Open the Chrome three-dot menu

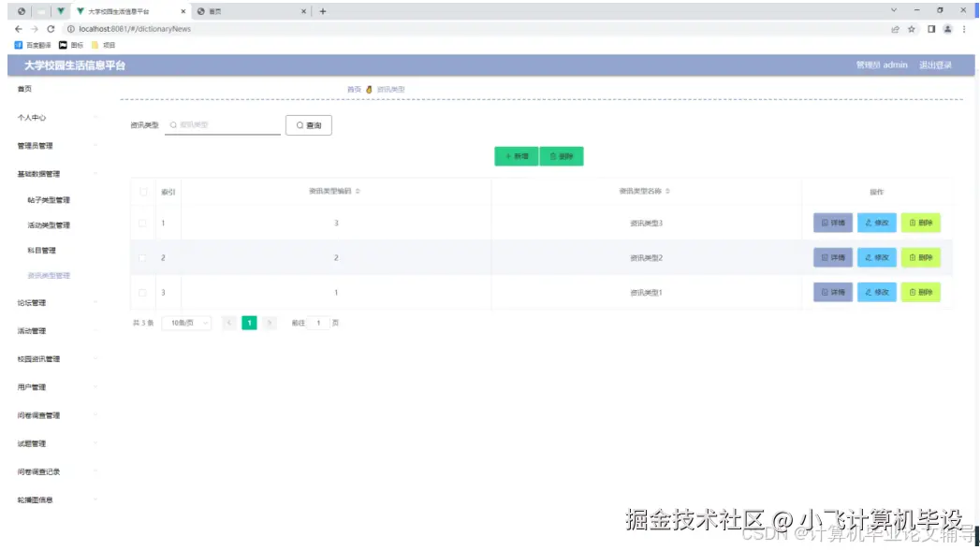[x=964, y=29]
